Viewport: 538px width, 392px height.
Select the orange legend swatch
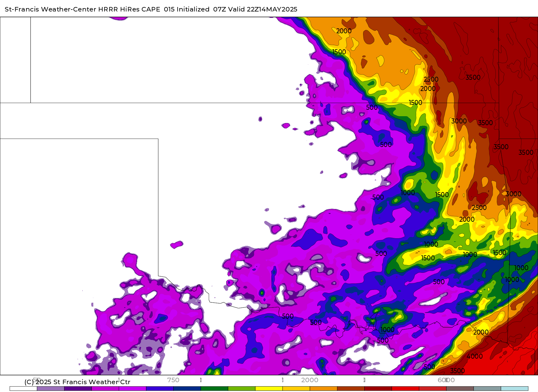(x=323, y=389)
